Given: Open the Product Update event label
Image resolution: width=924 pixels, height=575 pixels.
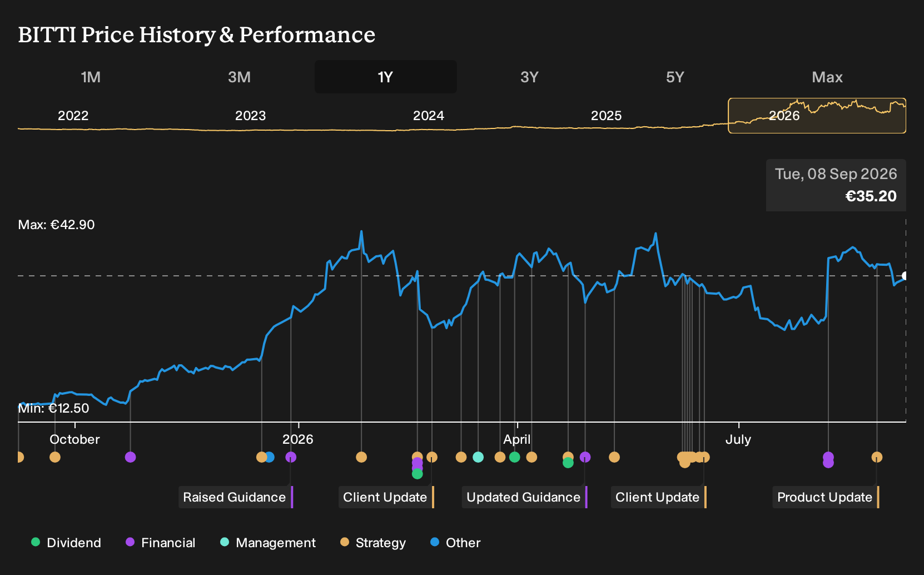Looking at the screenshot, I should point(826,497).
